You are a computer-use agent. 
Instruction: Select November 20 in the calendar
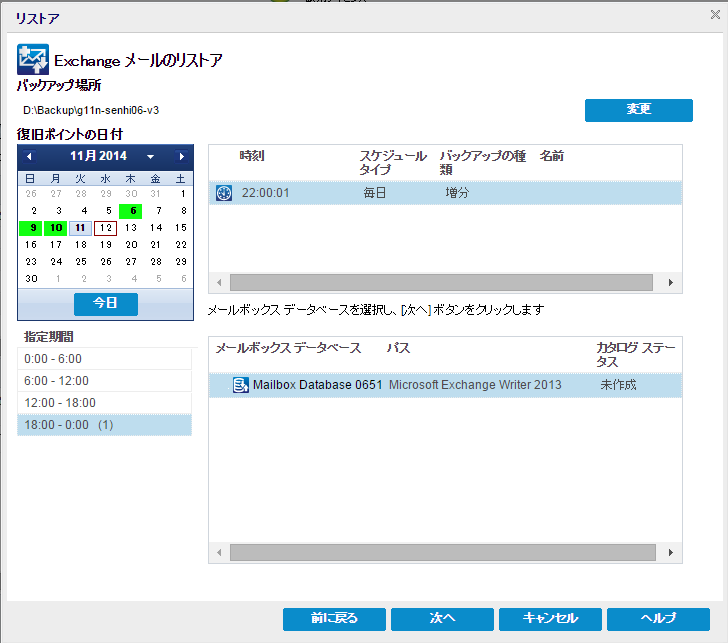(x=131, y=245)
